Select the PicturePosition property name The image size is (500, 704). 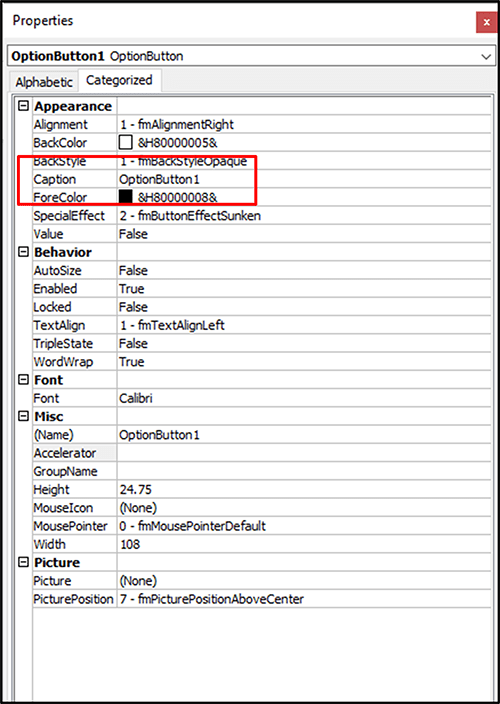pyautogui.click(x=74, y=599)
